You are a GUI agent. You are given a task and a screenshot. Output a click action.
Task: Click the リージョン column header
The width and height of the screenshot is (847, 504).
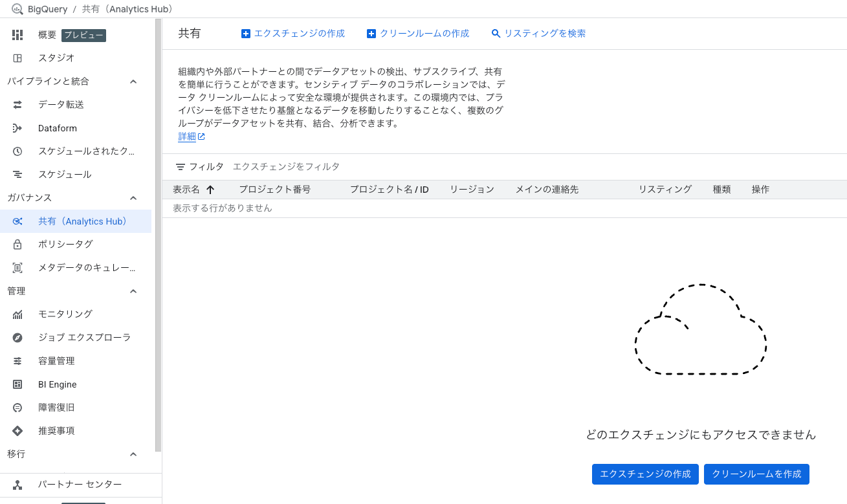[472, 190]
